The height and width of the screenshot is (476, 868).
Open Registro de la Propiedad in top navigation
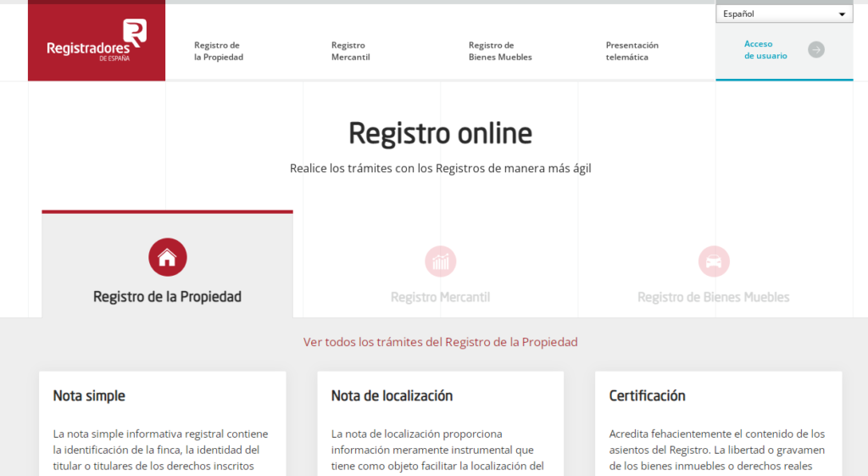[218, 51]
